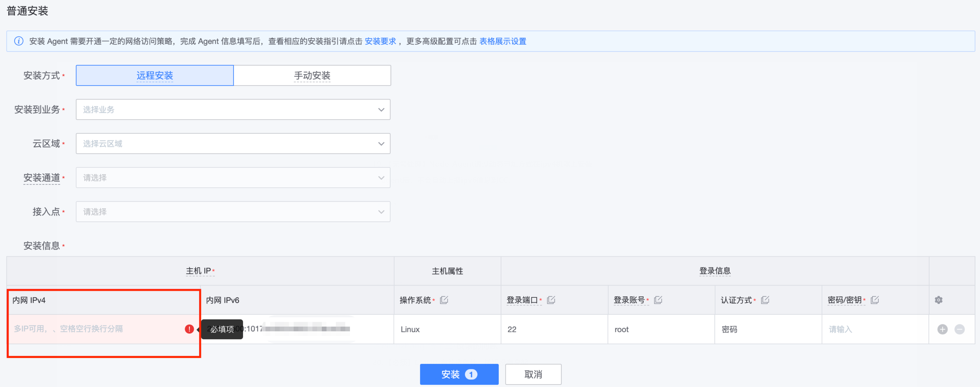Image resolution: width=980 pixels, height=387 pixels.
Task: Open the 安装要求 link
Action: [x=380, y=41]
